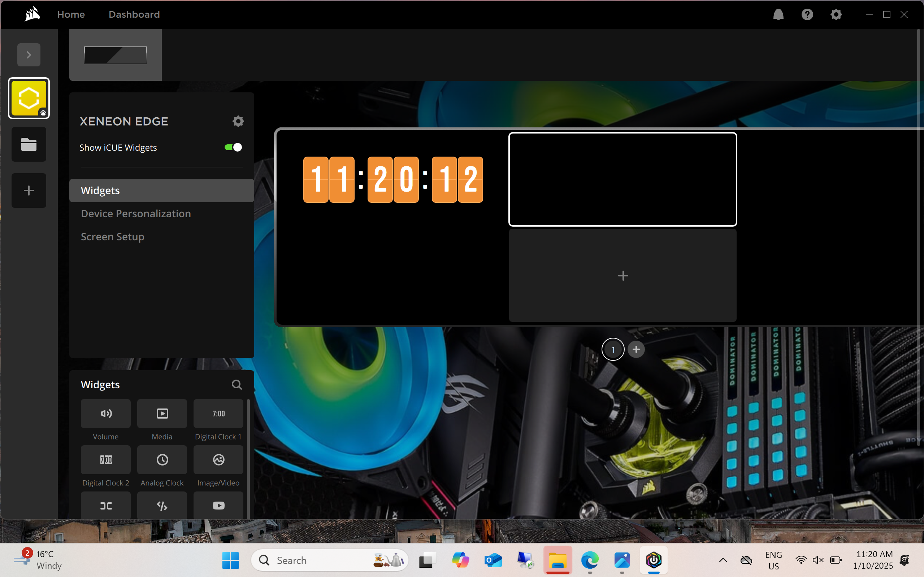
Task: Pick the Digital Clock 1 widget
Action: coord(218,414)
